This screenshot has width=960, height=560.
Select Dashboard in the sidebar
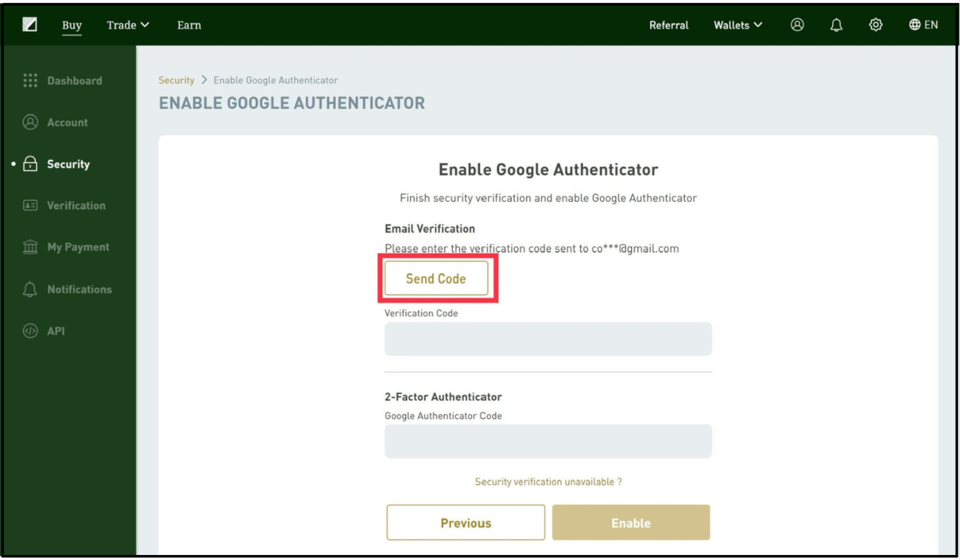click(74, 81)
